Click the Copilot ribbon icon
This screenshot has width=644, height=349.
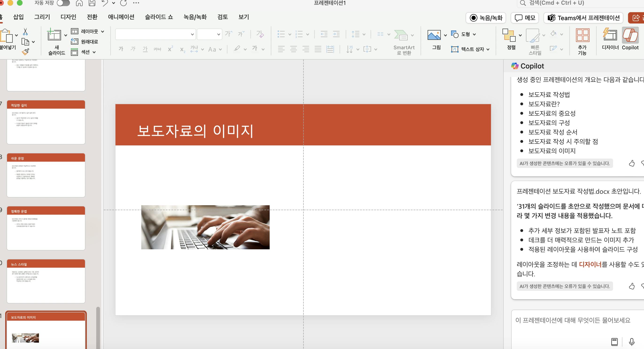coord(630,36)
